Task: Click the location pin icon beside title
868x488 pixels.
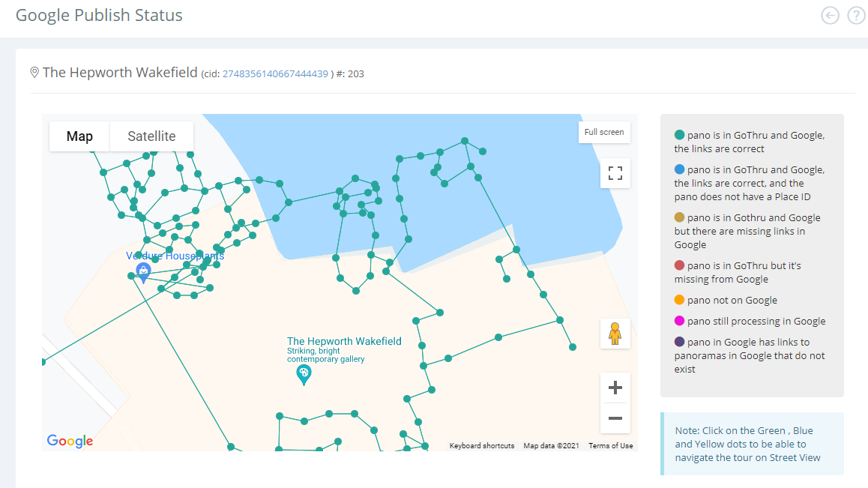Action: (x=34, y=73)
